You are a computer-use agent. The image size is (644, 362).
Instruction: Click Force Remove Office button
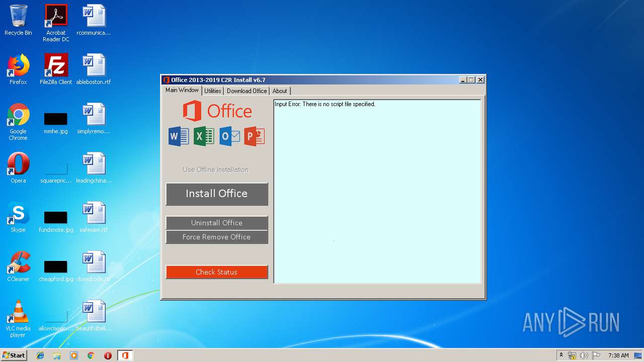click(217, 237)
